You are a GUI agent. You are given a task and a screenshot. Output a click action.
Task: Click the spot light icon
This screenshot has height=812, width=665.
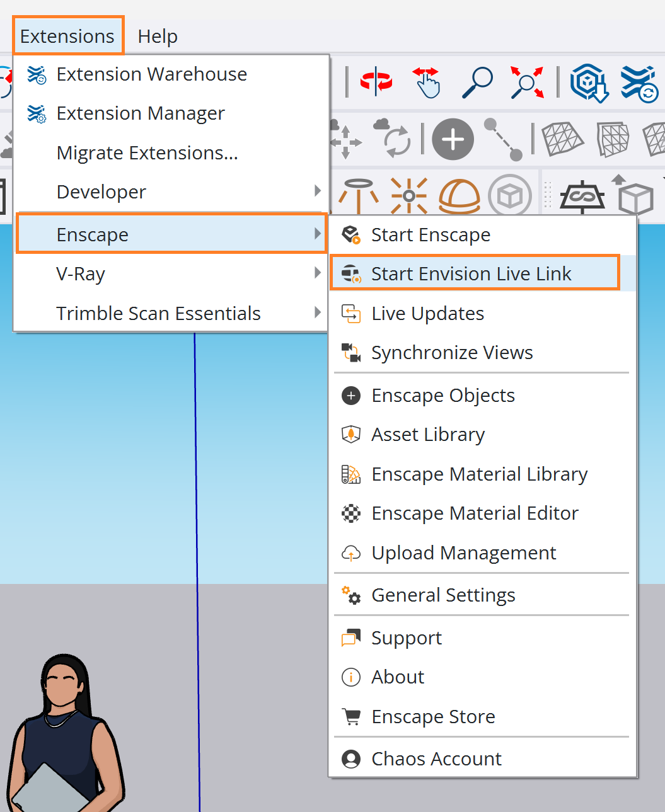point(359,196)
